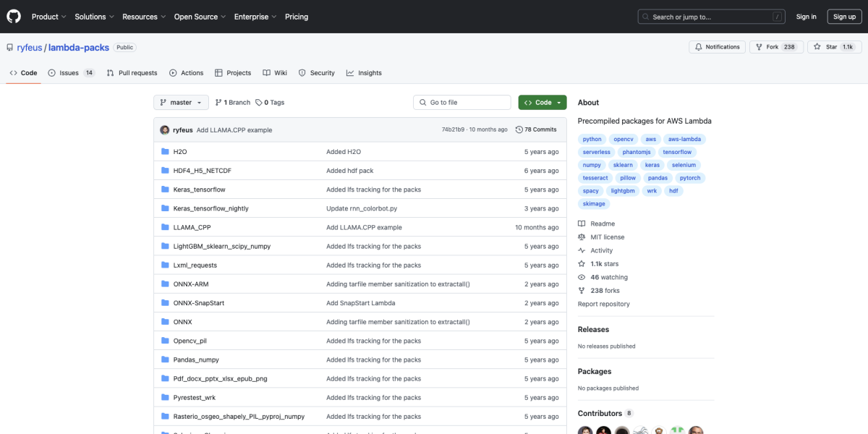Click the GitHub logo icon
The height and width of the screenshot is (434, 868).
click(13, 16)
